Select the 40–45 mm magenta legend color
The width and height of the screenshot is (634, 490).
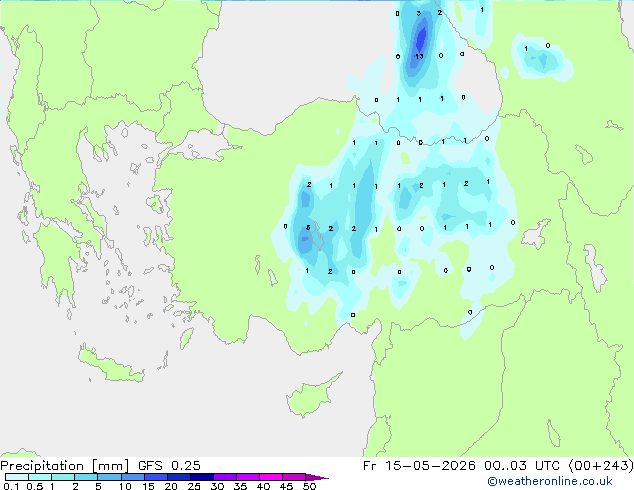click(x=271, y=477)
